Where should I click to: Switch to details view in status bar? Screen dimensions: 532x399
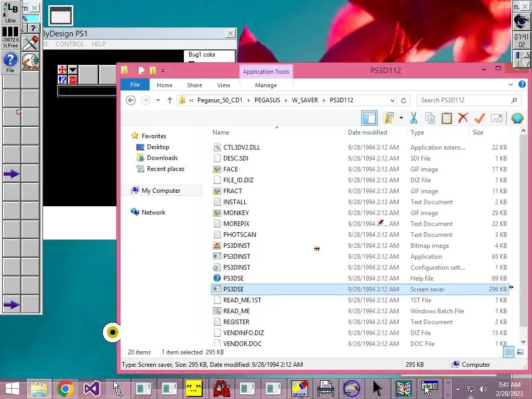click(509, 352)
